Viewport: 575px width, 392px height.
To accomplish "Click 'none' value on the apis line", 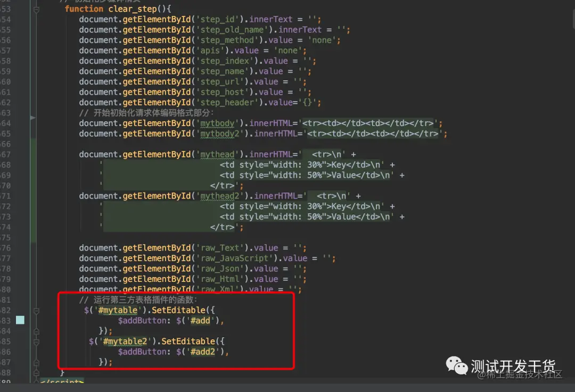I will coord(288,51).
